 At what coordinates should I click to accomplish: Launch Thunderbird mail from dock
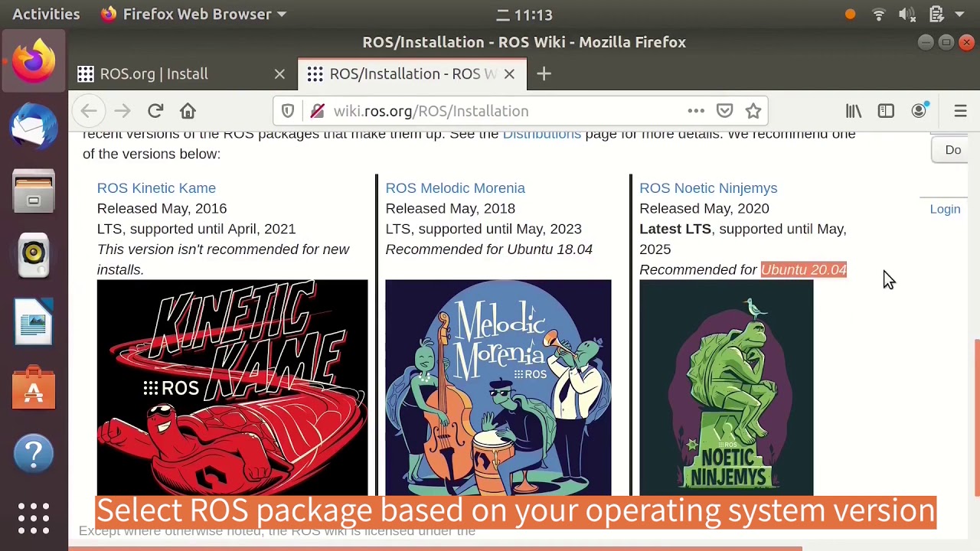(34, 126)
